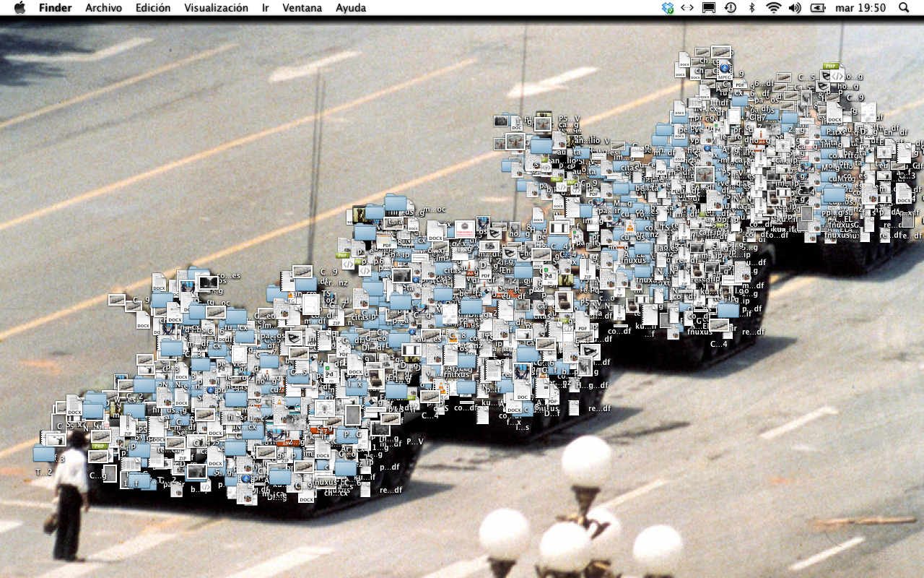Click the double-arrow status icon beside Dropbox
Screen dimensions: 924x578
[687, 8]
